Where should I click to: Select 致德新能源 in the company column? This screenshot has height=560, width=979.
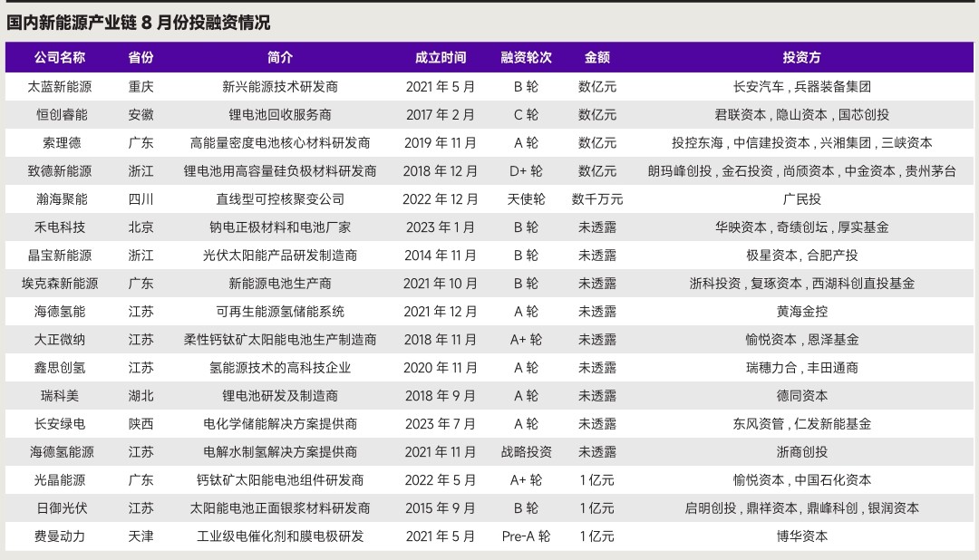pos(60,171)
